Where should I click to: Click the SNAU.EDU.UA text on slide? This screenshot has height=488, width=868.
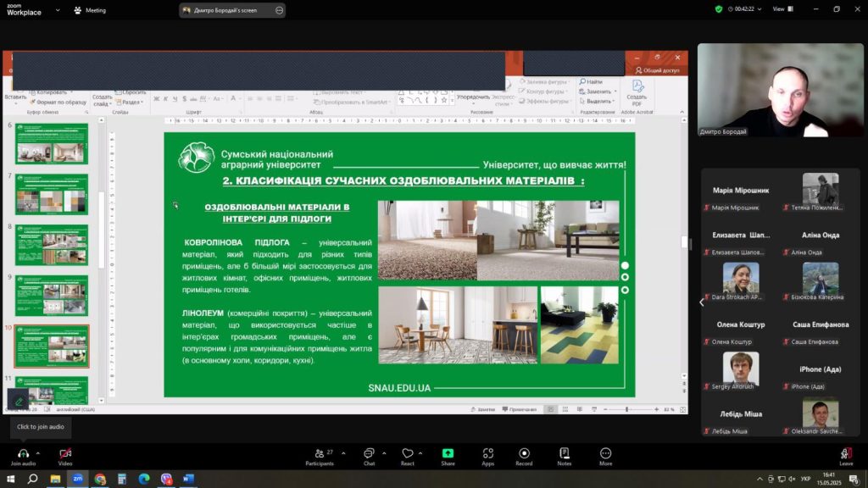399,388
